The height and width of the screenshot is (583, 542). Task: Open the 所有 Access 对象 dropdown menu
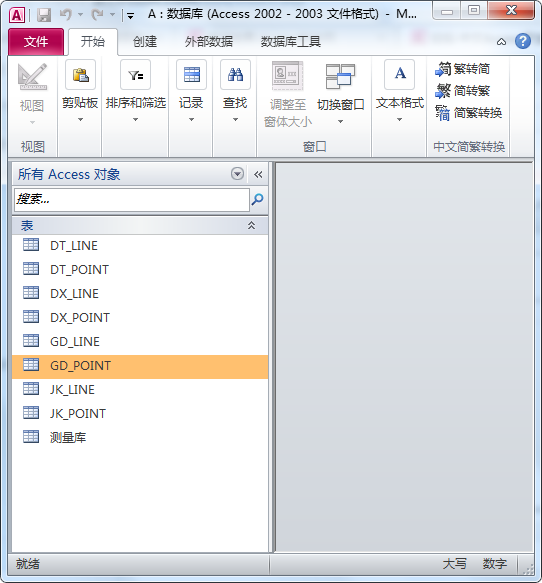click(x=237, y=174)
